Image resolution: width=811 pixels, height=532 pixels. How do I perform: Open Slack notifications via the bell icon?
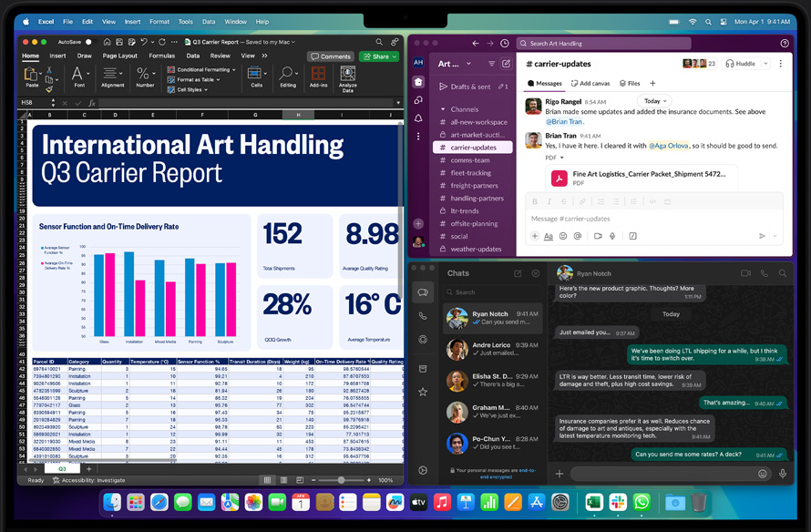click(419, 116)
